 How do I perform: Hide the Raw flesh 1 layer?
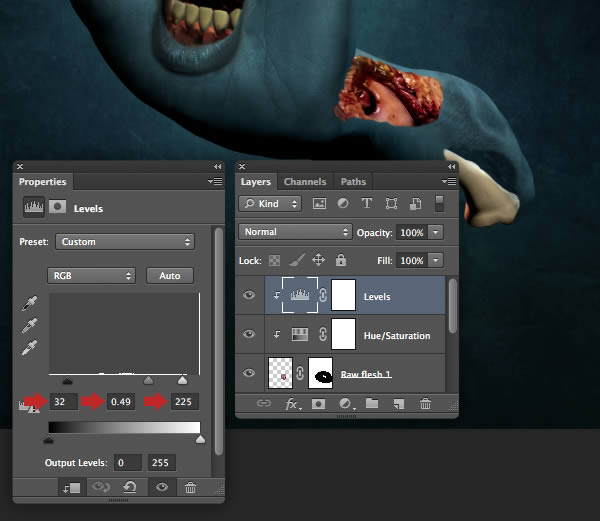[x=249, y=372]
